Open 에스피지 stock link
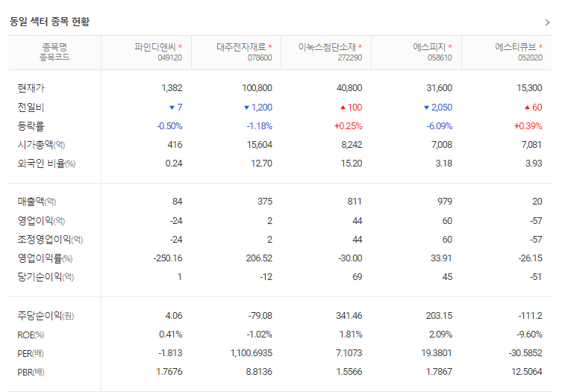 click(x=429, y=47)
